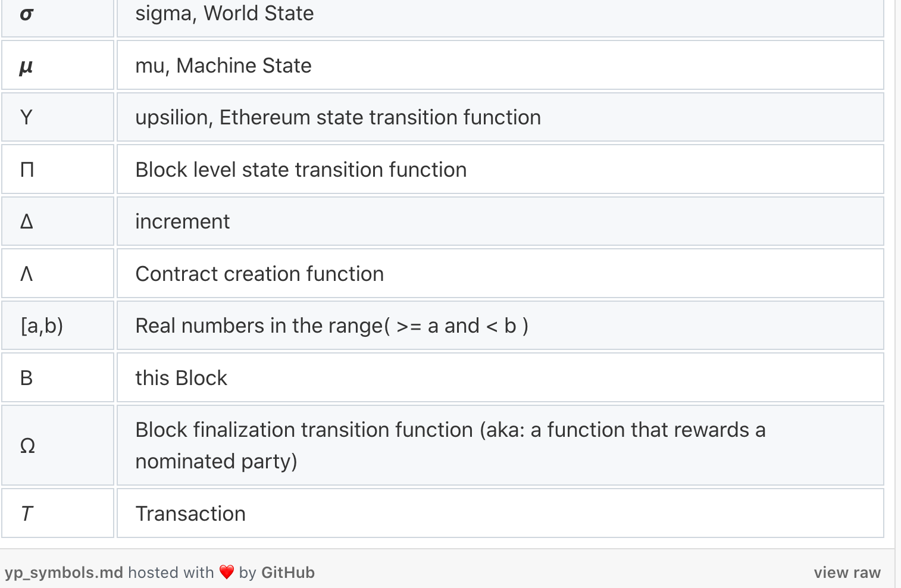The height and width of the screenshot is (588, 901).
Task: Select the Upsilon Υ symbol cell
Action: pos(58,117)
